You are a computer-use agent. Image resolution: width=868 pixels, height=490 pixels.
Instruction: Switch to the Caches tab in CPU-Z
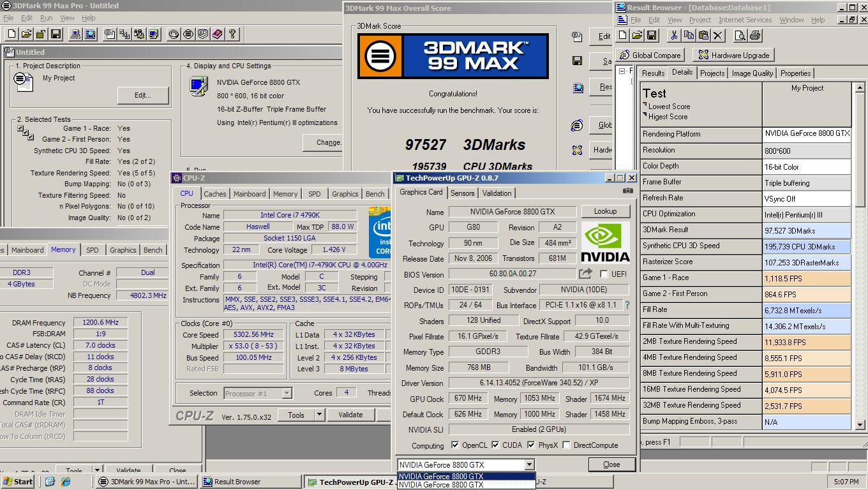pyautogui.click(x=214, y=194)
